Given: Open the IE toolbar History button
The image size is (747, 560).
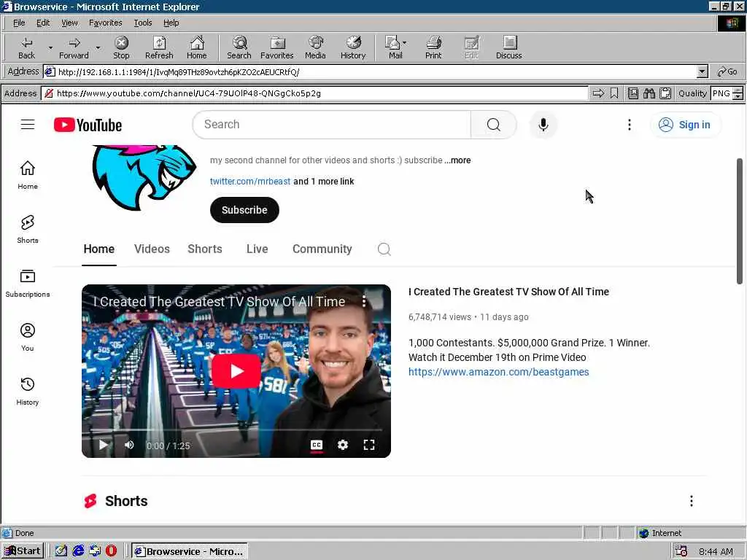Looking at the screenshot, I should (353, 47).
